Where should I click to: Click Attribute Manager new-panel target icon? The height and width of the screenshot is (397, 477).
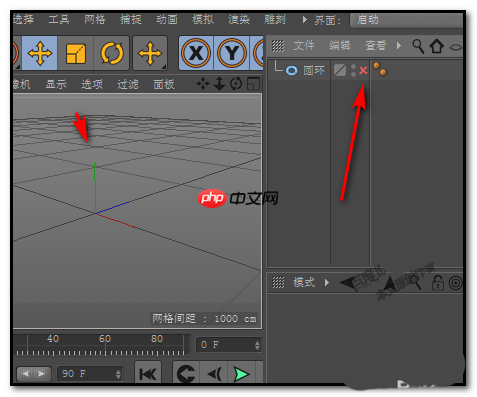(x=456, y=283)
